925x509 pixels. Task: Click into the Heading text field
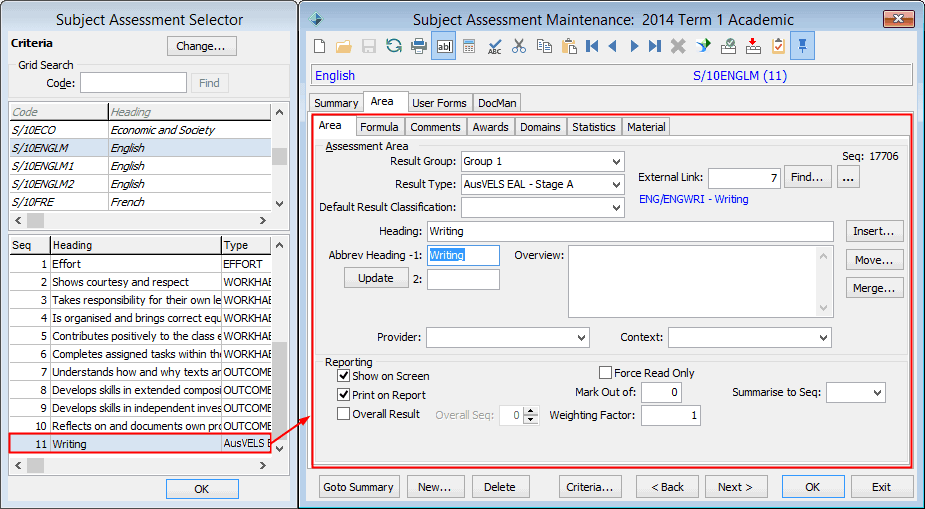tap(629, 231)
